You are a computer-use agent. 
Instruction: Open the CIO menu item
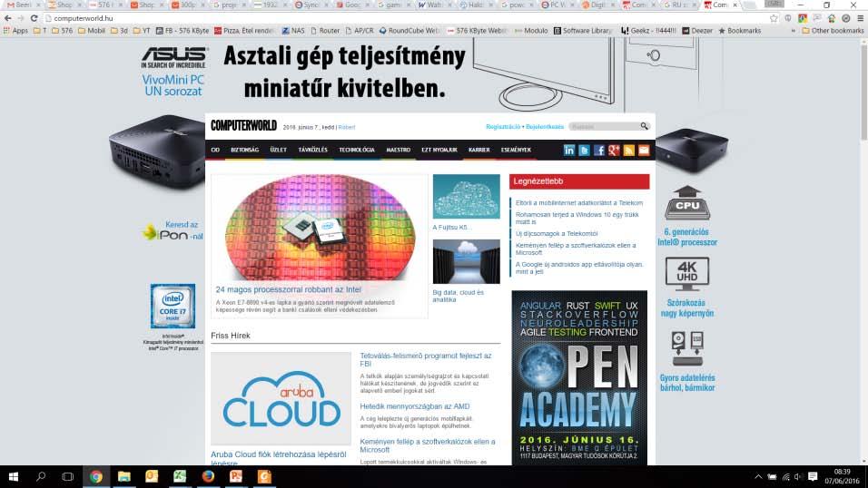click(x=215, y=150)
